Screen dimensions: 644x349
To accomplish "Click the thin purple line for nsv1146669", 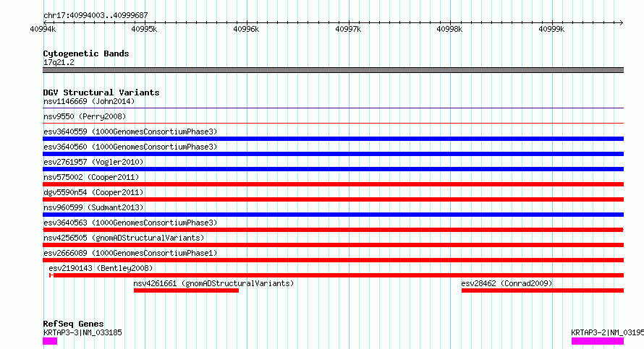I will click(333, 108).
